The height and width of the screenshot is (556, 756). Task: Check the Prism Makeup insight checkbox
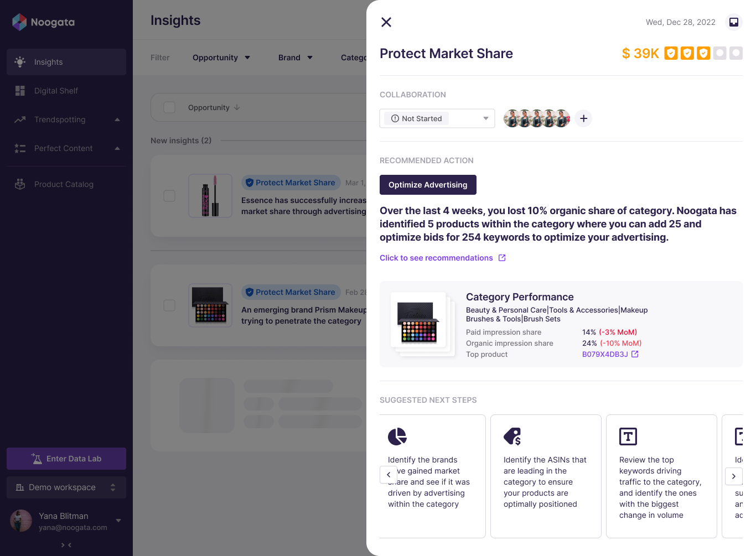tap(169, 305)
